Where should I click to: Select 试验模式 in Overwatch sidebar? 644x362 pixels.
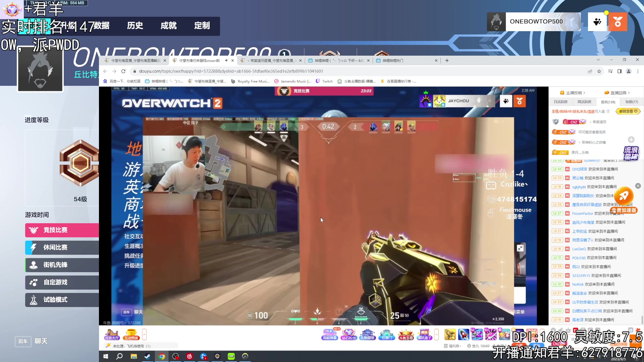pyautogui.click(x=62, y=300)
